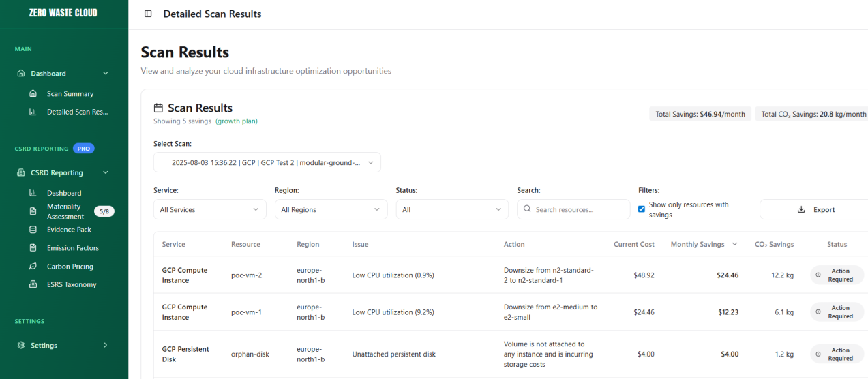Click Action Required for orphan-disk
This screenshot has height=379, width=868.
[x=837, y=354]
